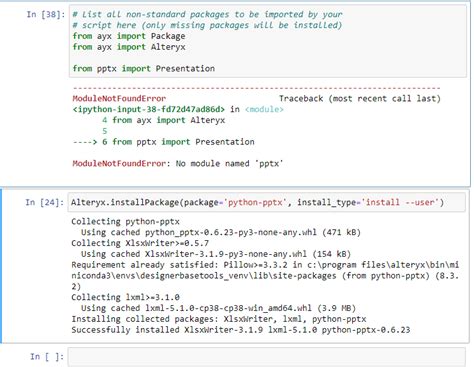Select the In [38] prompt label

pos(46,14)
